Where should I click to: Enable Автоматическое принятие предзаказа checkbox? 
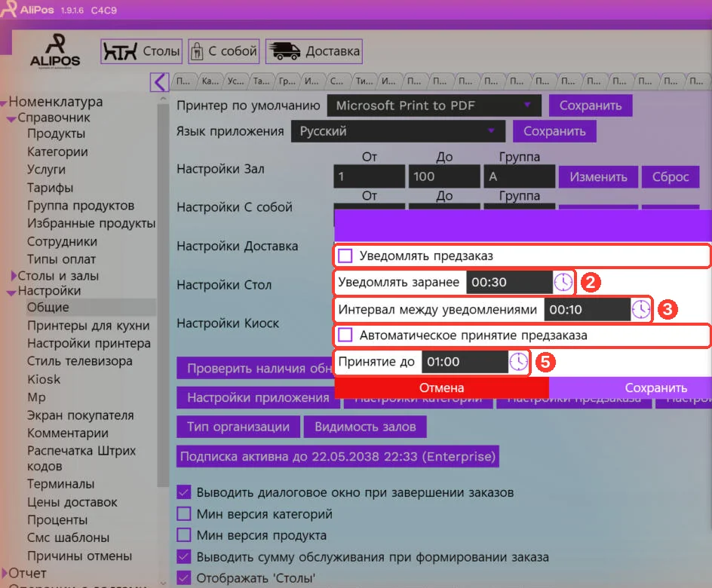click(345, 335)
